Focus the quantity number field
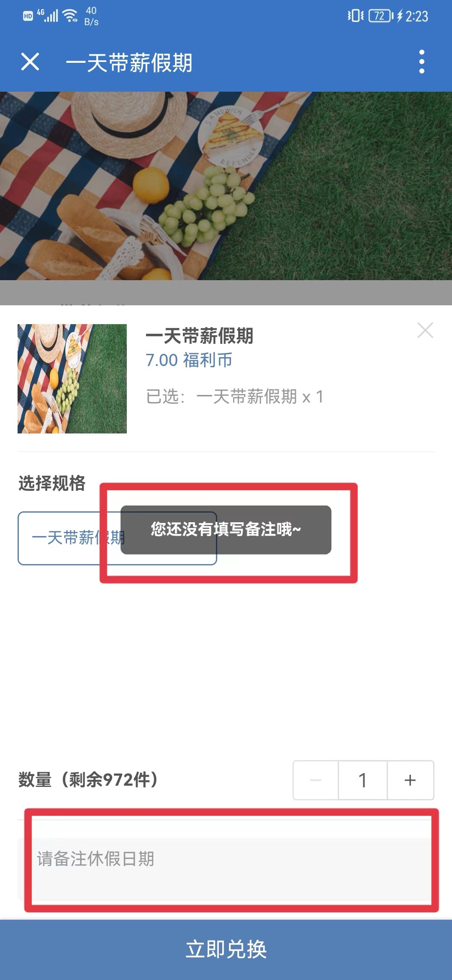The width and height of the screenshot is (452, 980). point(363,780)
